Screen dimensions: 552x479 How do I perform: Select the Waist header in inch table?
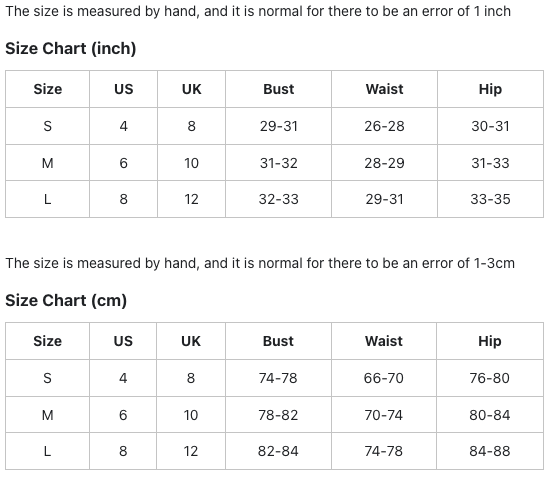pyautogui.click(x=384, y=89)
